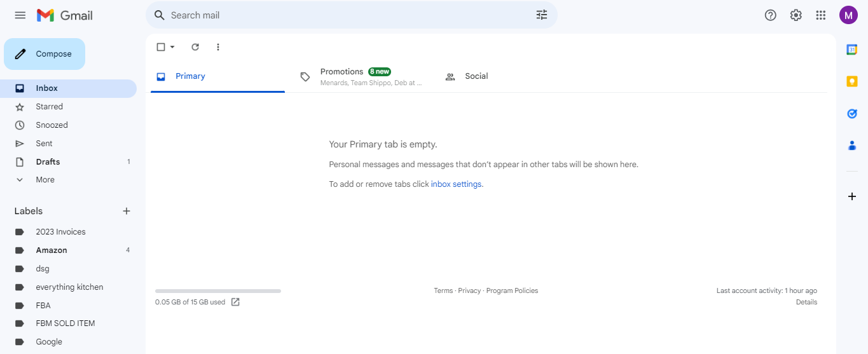Open Settings gear icon
Image resolution: width=868 pixels, height=354 pixels.
[796, 15]
